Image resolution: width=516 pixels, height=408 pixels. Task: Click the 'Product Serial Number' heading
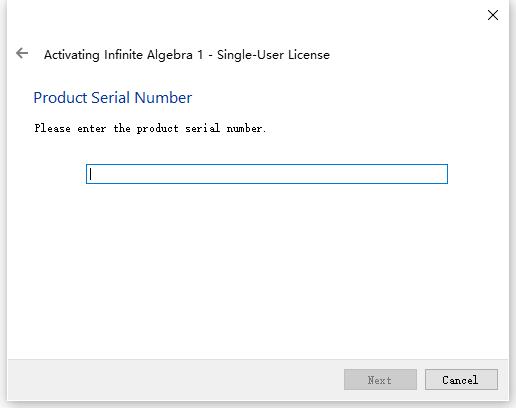click(x=113, y=98)
